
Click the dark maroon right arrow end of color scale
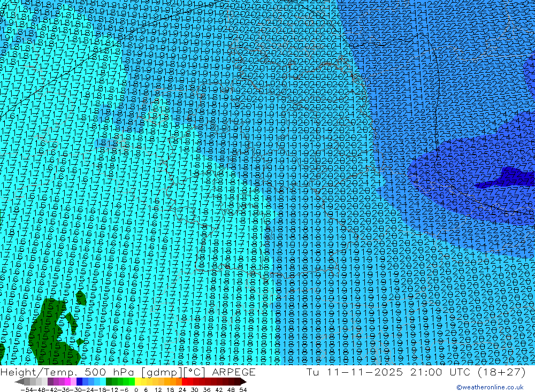tap(243, 382)
